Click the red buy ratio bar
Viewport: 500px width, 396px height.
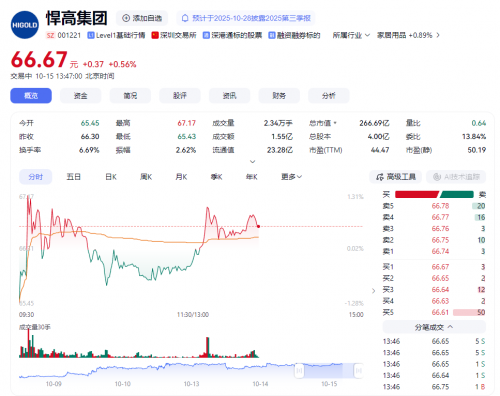(417, 194)
